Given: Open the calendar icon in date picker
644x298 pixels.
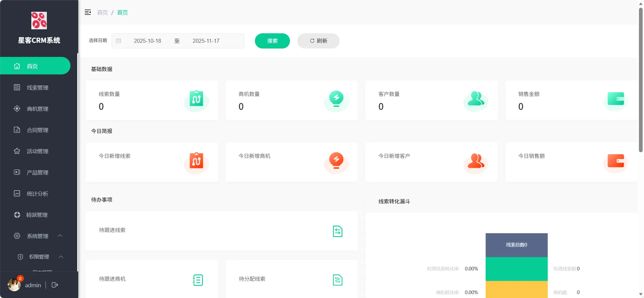Looking at the screenshot, I should [x=119, y=41].
